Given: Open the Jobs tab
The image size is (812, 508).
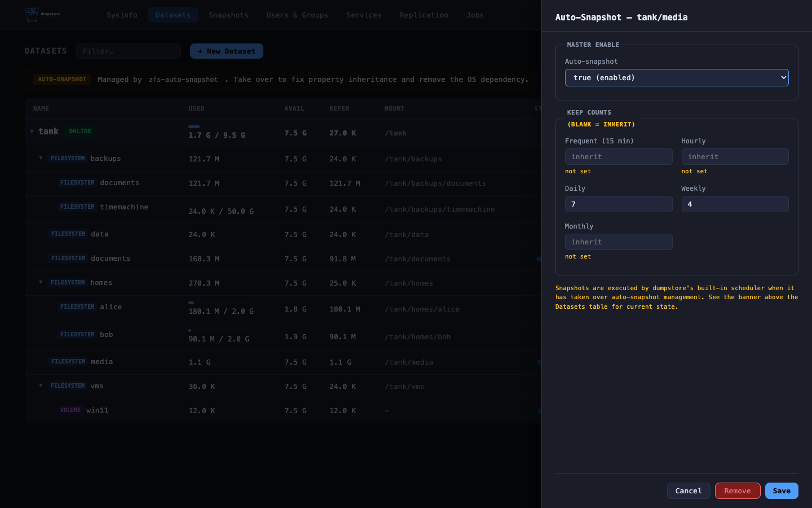Looking at the screenshot, I should pyautogui.click(x=475, y=15).
